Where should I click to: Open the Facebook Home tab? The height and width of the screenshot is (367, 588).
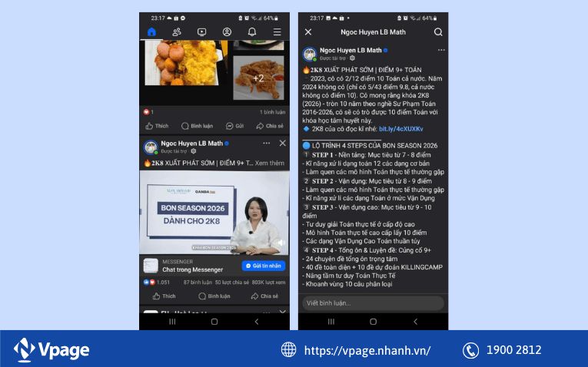151,32
